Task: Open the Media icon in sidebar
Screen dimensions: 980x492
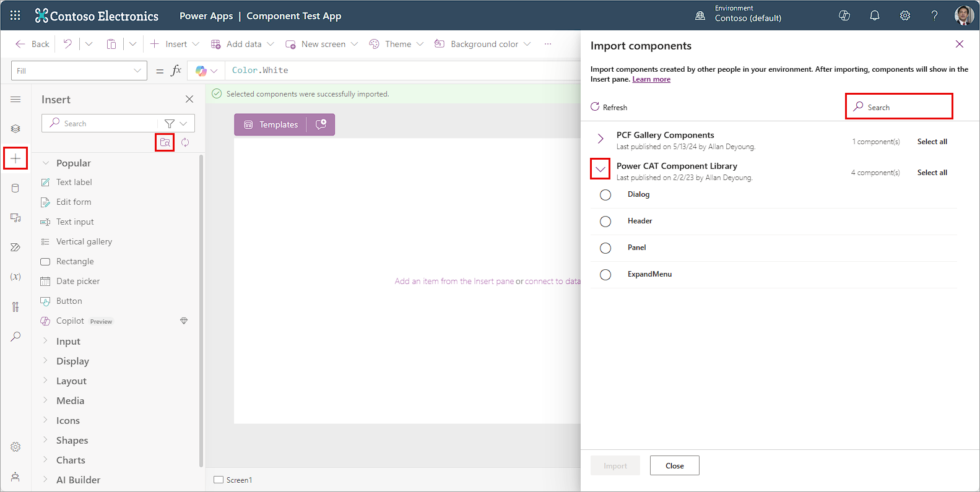Action: [15, 218]
